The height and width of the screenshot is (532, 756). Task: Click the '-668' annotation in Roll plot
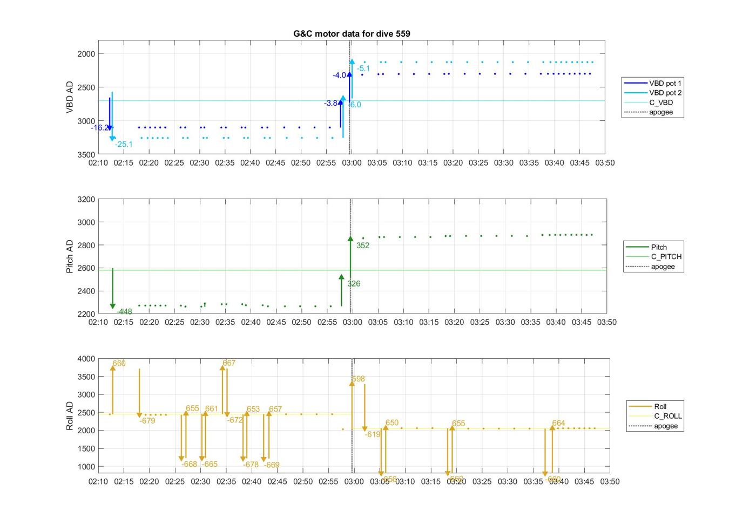point(189,465)
